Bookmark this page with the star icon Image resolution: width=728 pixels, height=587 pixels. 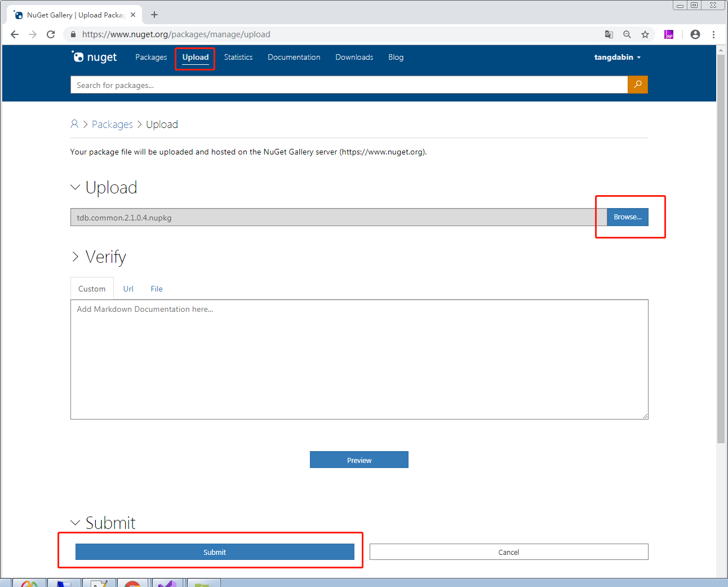645,34
